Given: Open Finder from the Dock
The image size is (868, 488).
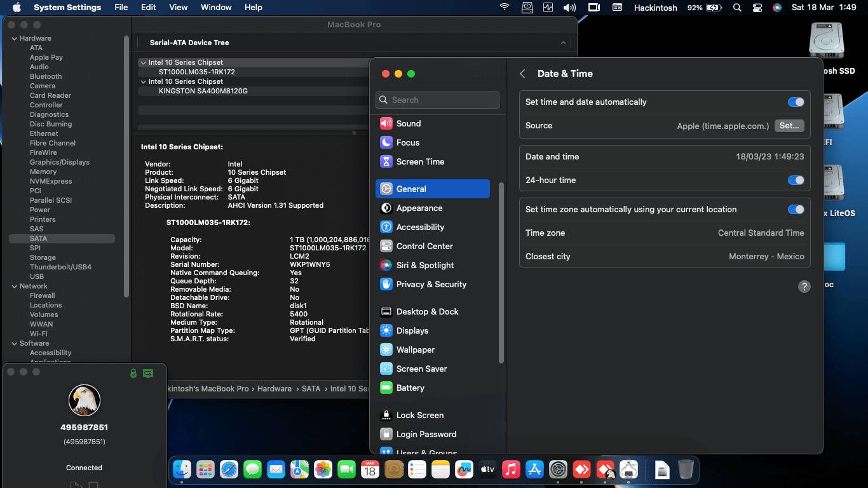Looking at the screenshot, I should click(182, 470).
